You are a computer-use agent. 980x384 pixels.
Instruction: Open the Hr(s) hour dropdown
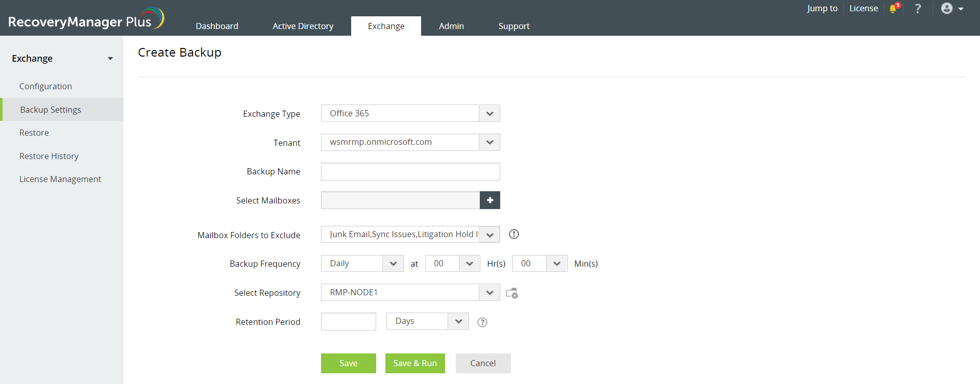pyautogui.click(x=453, y=263)
